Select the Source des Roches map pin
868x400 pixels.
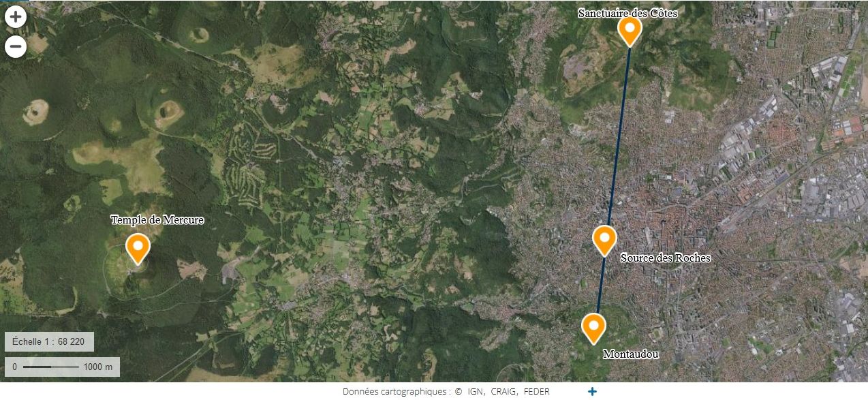604,241
